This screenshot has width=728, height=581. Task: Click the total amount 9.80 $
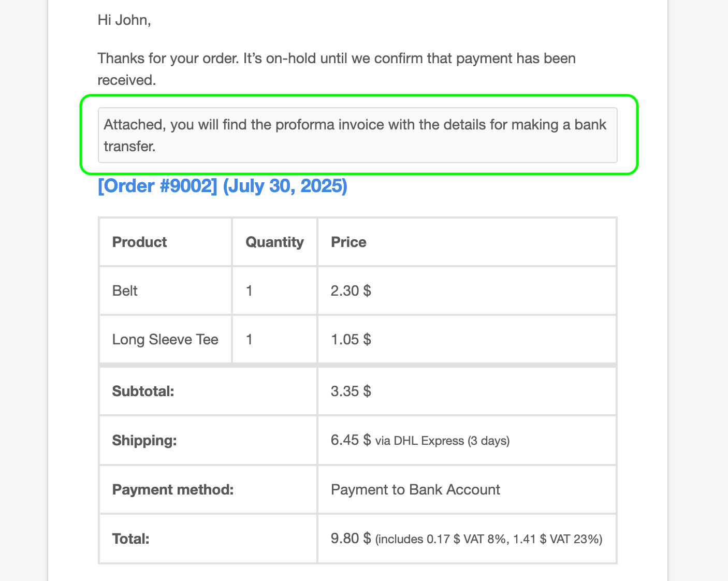pos(351,539)
